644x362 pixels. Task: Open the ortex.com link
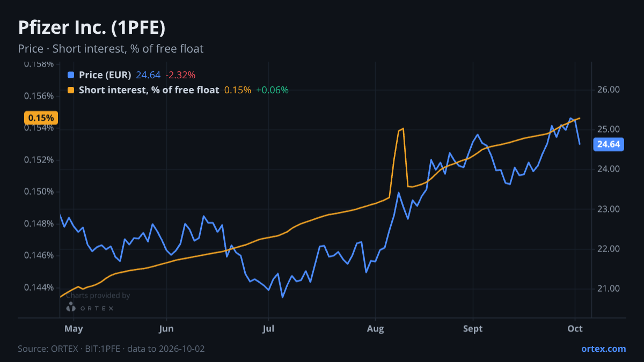coord(604,349)
